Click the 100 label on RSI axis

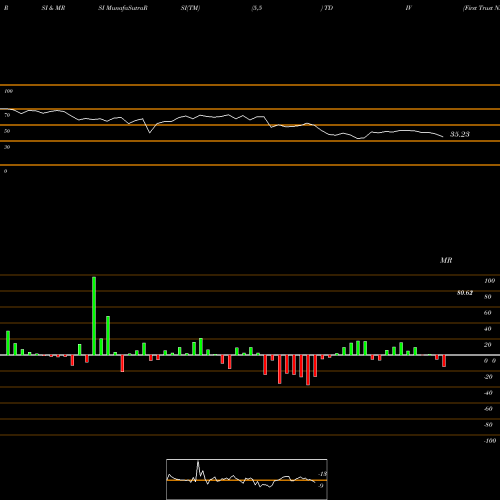coord(9,91)
